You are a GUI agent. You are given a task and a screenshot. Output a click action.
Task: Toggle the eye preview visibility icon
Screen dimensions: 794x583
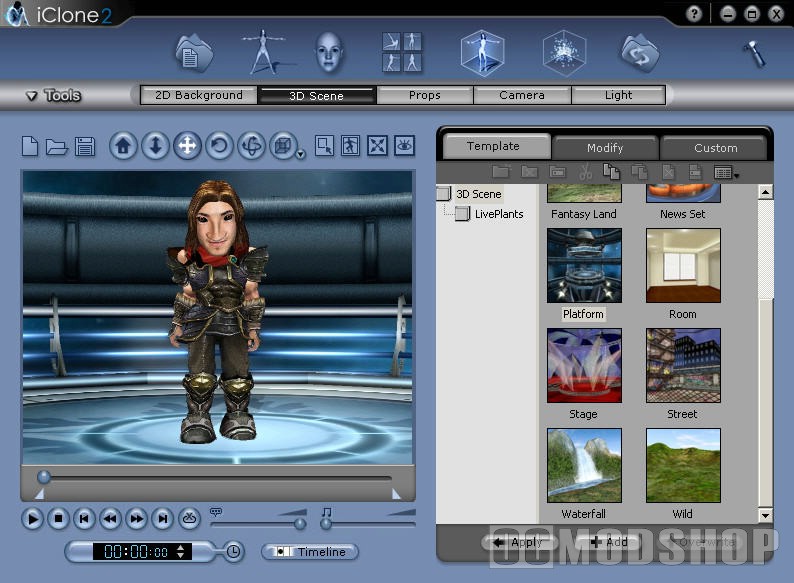point(404,146)
